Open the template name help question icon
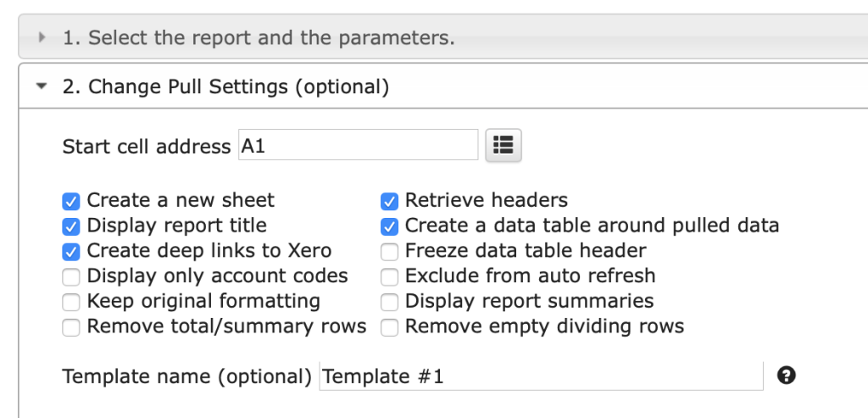Screen dimensions: 868x418 (786, 376)
